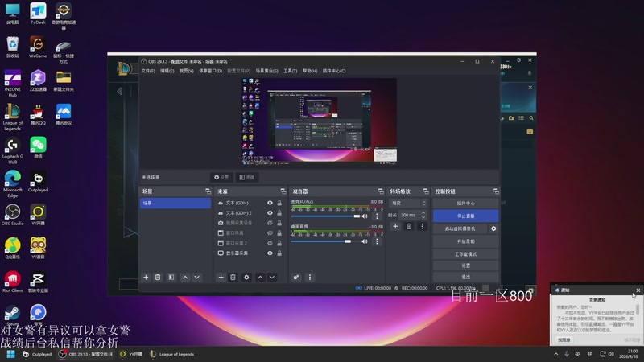Open the 视图(V) menu
Image resolution: width=644 pixels, height=362 pixels.
(186, 71)
